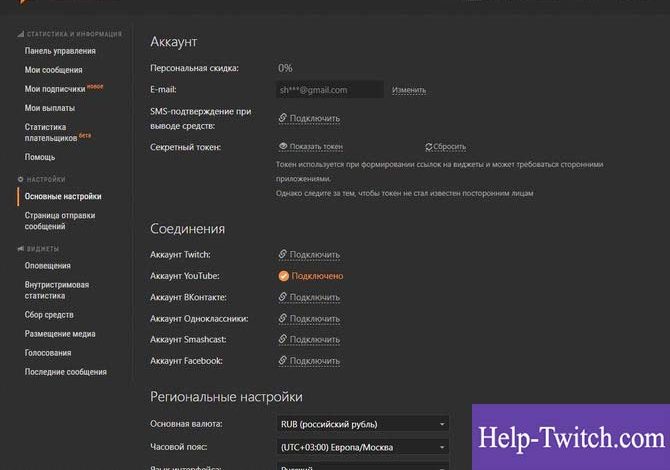Open Основная валюта dropdown
Screen dimensions: 670x470
(x=363, y=424)
